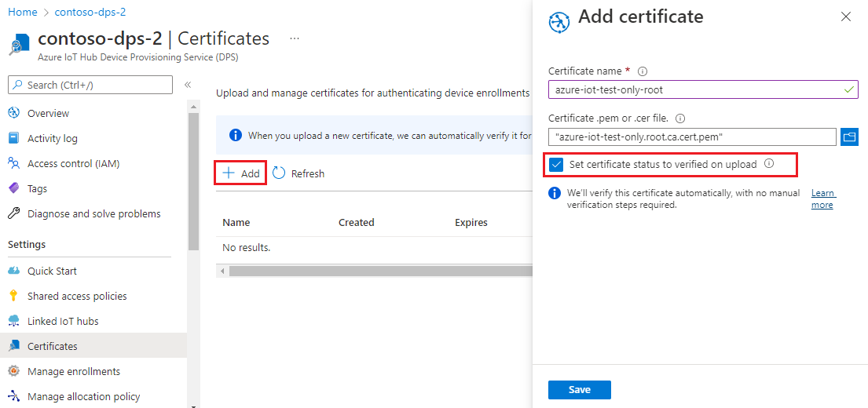Click the ellipsis more options near title
Image resolution: width=868 pixels, height=408 pixels.
pyautogui.click(x=295, y=38)
